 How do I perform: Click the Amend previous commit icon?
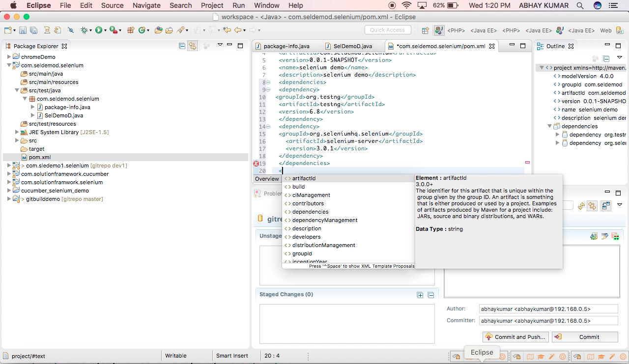(x=594, y=236)
